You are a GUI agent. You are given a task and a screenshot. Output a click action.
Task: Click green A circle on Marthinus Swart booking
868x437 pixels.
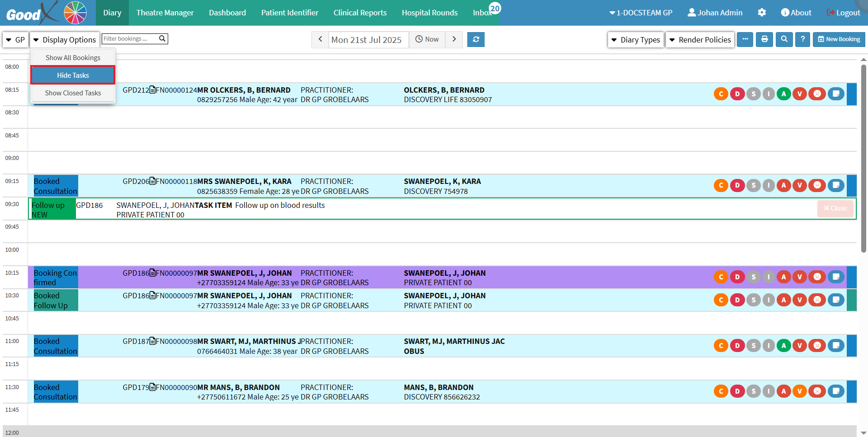click(x=783, y=346)
